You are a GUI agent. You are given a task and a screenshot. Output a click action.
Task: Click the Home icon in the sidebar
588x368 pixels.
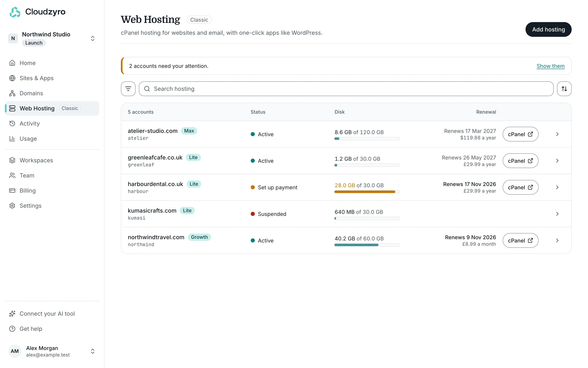pyautogui.click(x=12, y=63)
